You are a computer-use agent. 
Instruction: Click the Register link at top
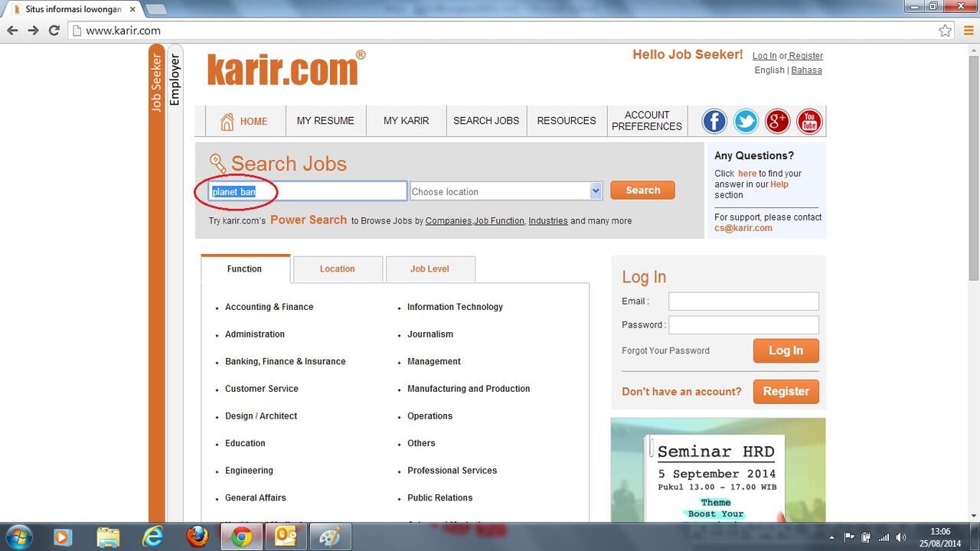click(x=806, y=56)
